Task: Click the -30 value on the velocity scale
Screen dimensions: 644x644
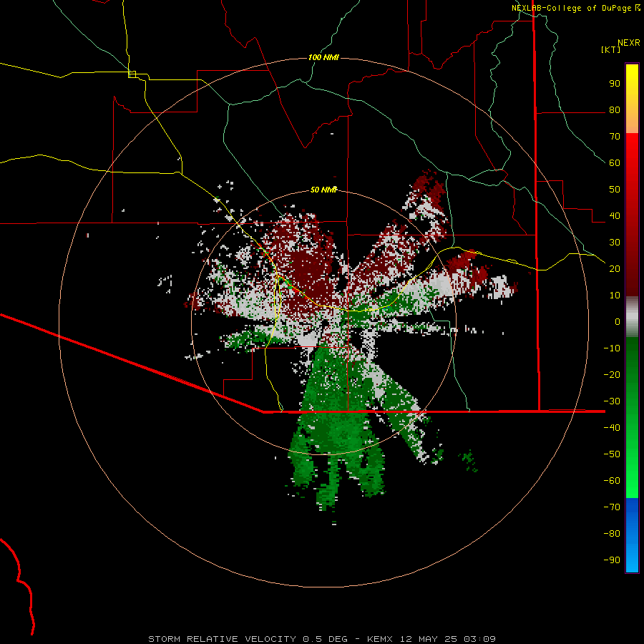Action: pyautogui.click(x=612, y=401)
